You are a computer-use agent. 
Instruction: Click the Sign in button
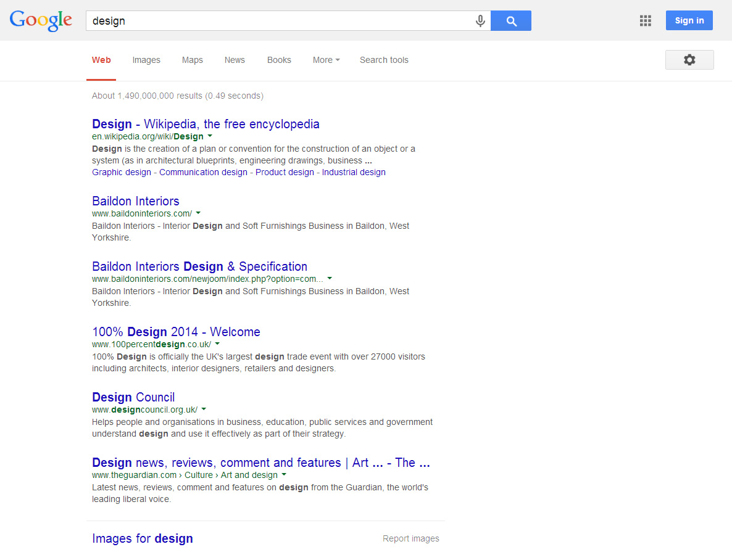click(689, 20)
